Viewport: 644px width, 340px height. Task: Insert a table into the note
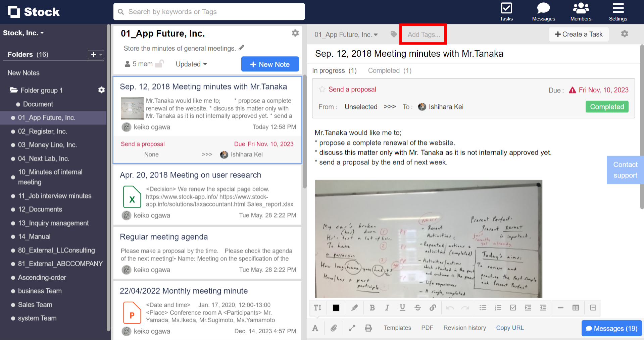click(x=576, y=307)
